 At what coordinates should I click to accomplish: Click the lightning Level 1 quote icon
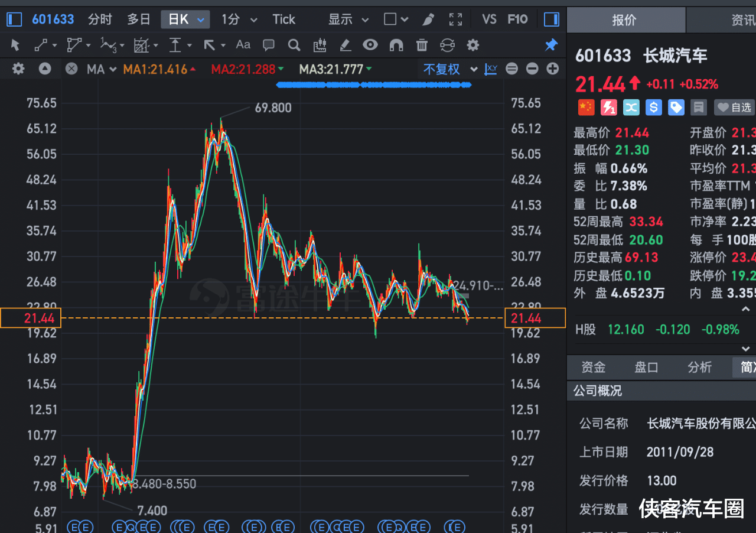[x=608, y=107]
